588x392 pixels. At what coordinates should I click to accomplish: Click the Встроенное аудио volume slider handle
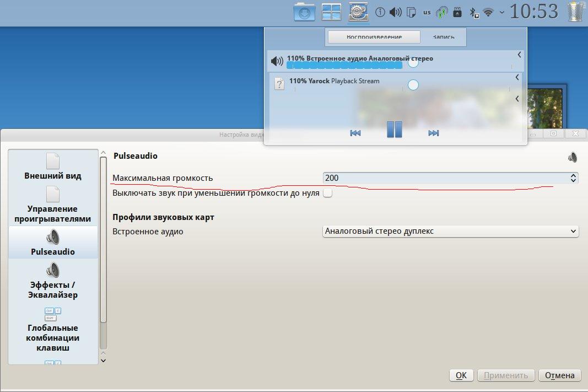click(413, 63)
